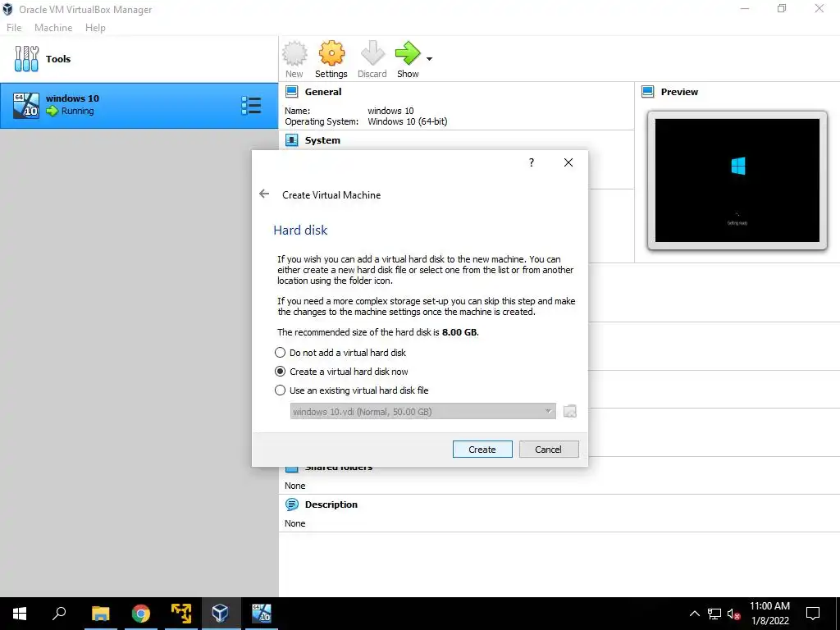Image resolution: width=840 pixels, height=630 pixels.
Task: Open the Machine menu
Action: coord(53,28)
